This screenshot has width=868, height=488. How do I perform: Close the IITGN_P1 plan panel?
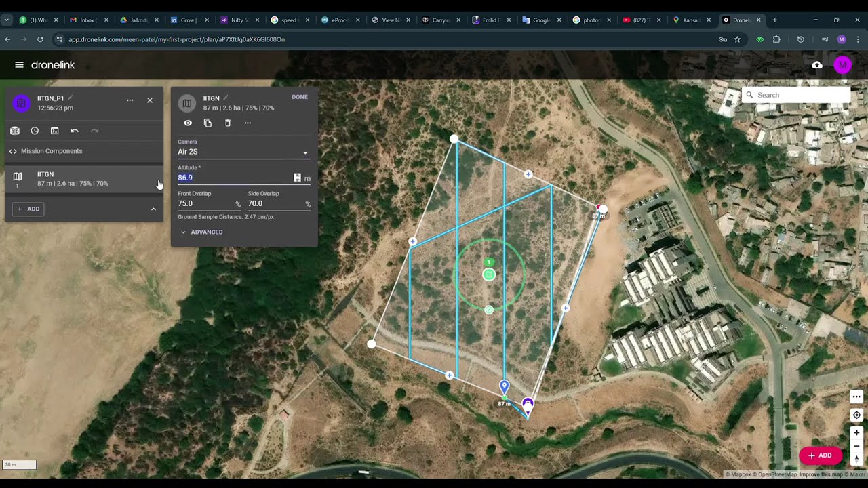coord(150,100)
